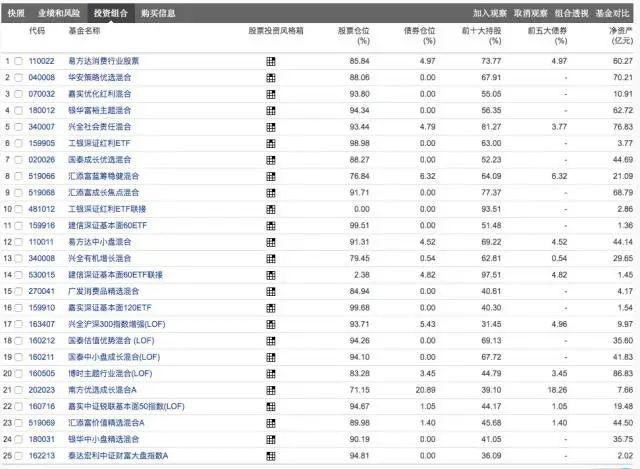Sort by 净资产 column header
This screenshot has height=469, width=640.
[621, 36]
